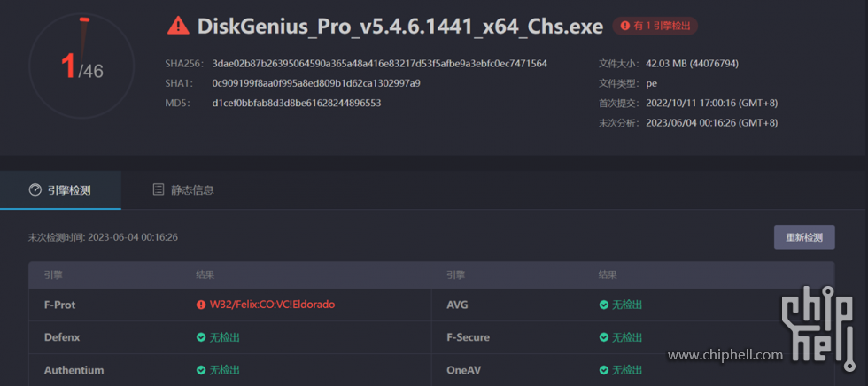The width and height of the screenshot is (868, 386).
Task: Click the F-Secure engine name
Action: [x=468, y=337]
